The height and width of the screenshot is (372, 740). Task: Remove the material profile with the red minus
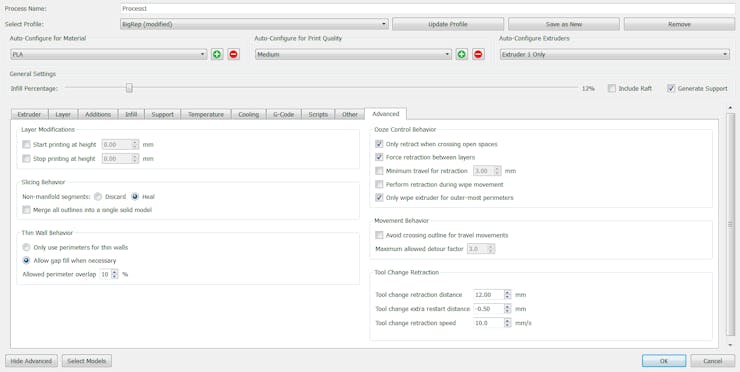233,54
